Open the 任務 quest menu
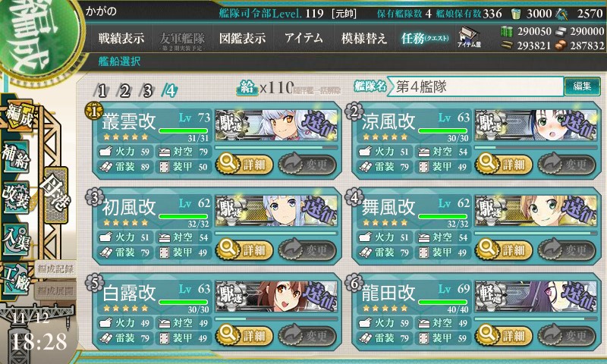Viewport: 607px width, 364px height. [x=425, y=38]
